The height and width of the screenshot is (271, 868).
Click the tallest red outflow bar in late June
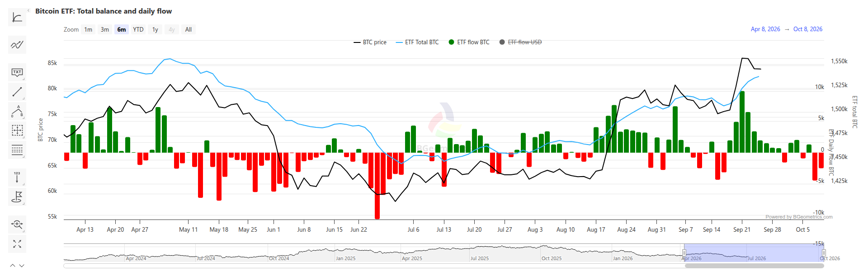(377, 186)
